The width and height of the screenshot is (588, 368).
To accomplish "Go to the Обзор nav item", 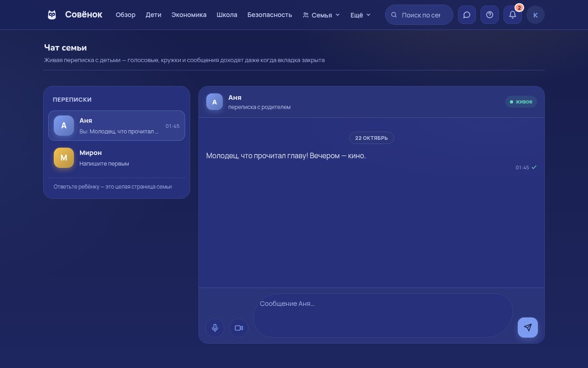I will point(125,15).
